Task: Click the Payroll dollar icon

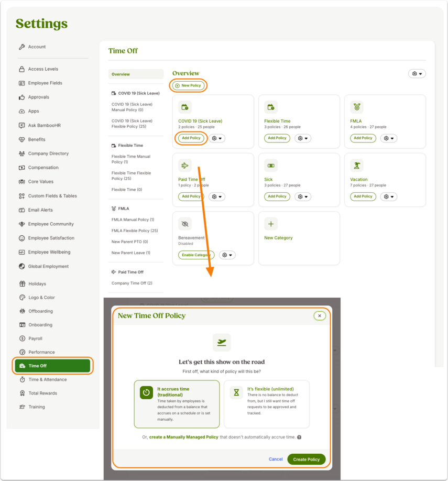Action: tap(23, 338)
